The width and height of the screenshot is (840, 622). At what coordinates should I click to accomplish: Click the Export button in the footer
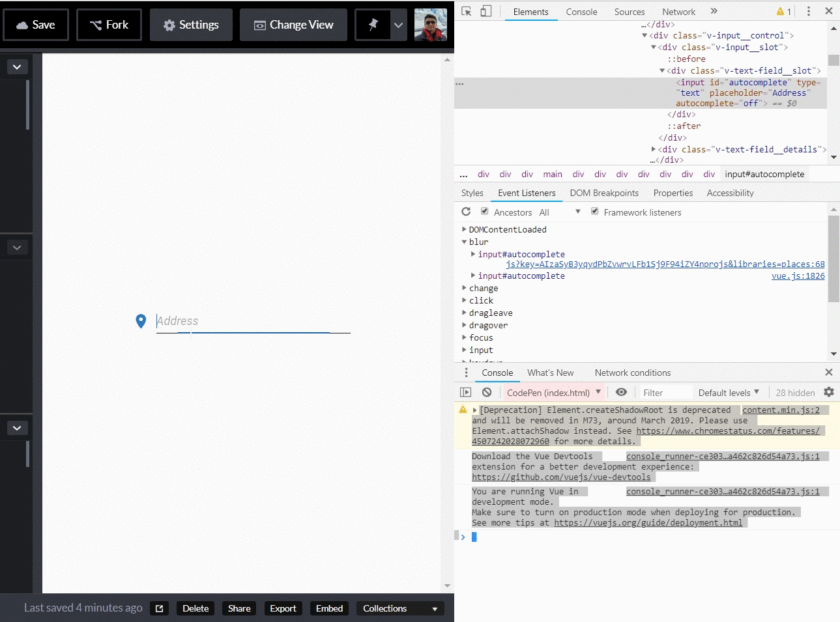(x=283, y=608)
